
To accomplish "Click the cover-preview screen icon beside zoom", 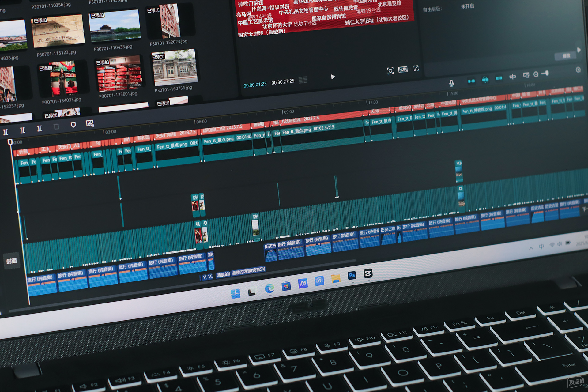I will [526, 75].
